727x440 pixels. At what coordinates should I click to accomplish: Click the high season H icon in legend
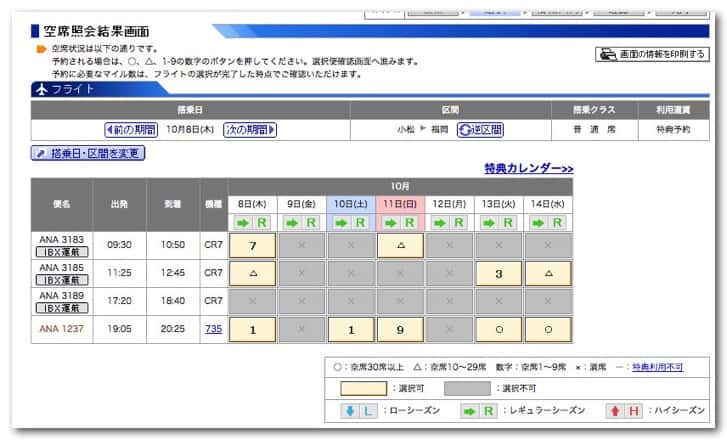coord(625,411)
